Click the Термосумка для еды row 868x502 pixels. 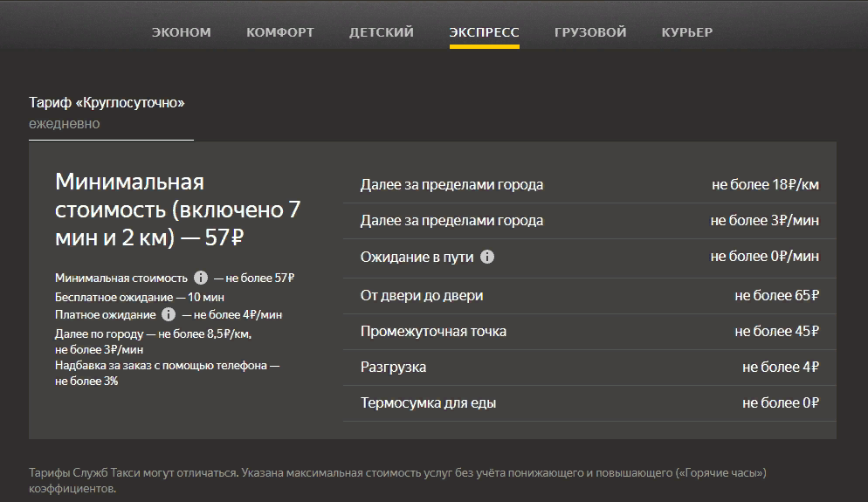[x=589, y=403]
